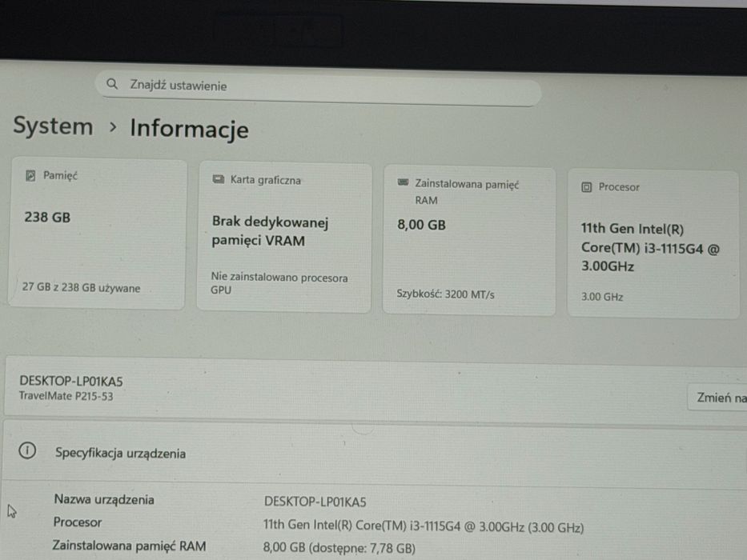Click the RAM memory chip icon
Image resolution: width=747 pixels, height=560 pixels.
(403, 182)
